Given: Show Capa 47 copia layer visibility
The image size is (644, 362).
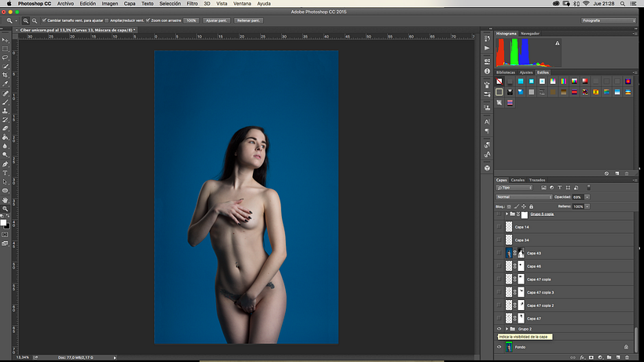Looking at the screenshot, I should point(499,279).
